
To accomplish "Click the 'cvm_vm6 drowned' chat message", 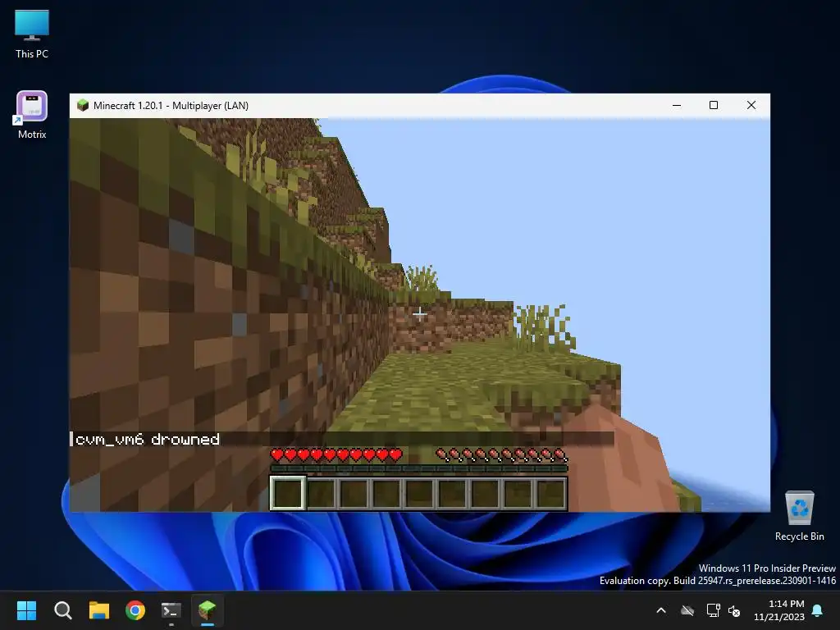I will (148, 440).
